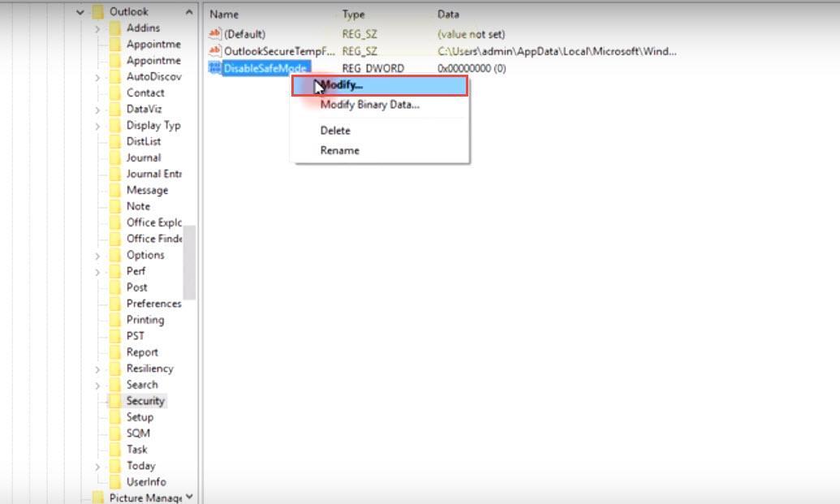
Task: Choose Modify... from the context menu
Action: tap(380, 86)
